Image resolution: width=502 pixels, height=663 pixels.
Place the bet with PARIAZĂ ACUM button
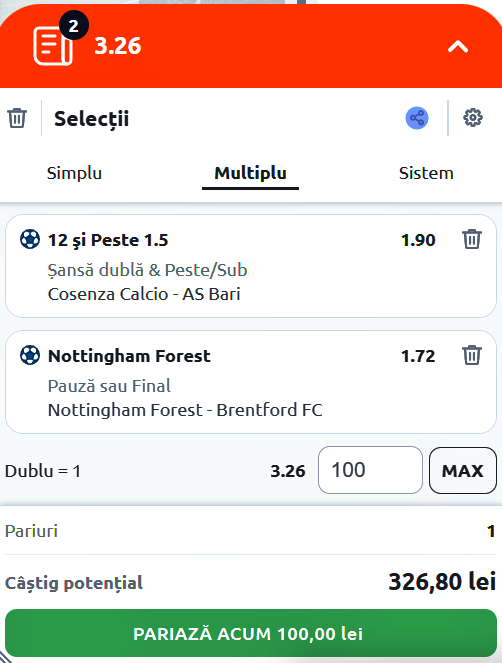tap(251, 633)
